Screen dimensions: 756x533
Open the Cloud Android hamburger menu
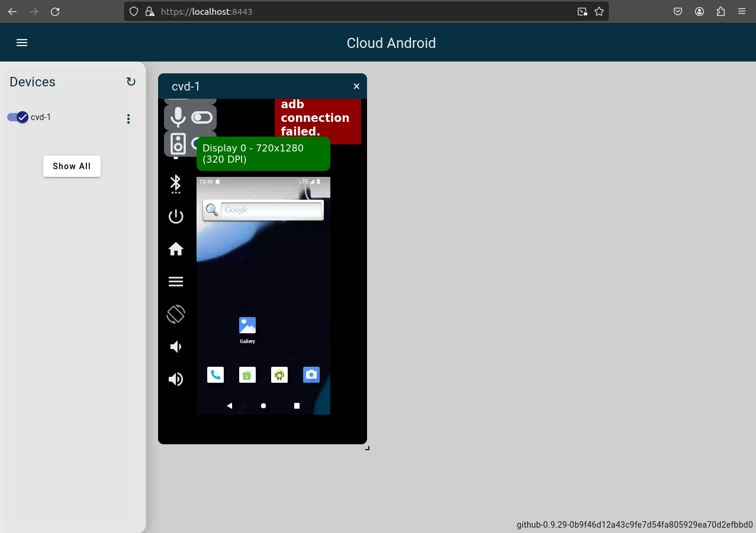pos(22,43)
